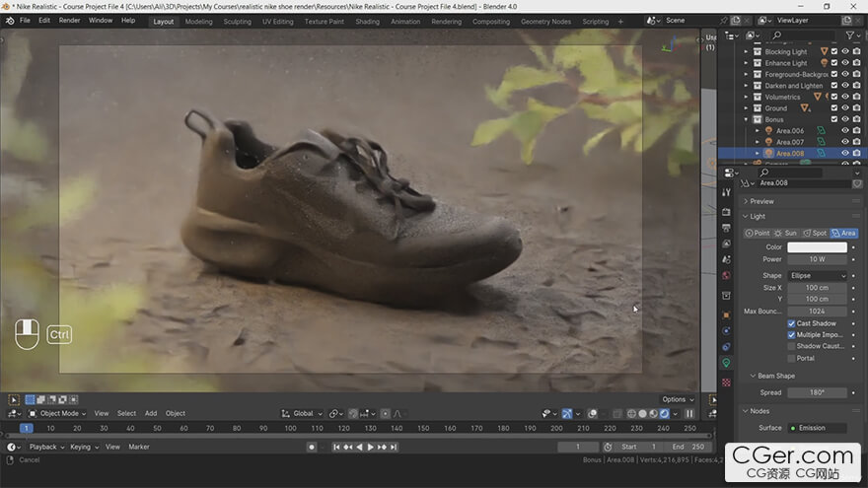Click the Power value field 10 W
This screenshot has height=488, width=868.
point(817,259)
